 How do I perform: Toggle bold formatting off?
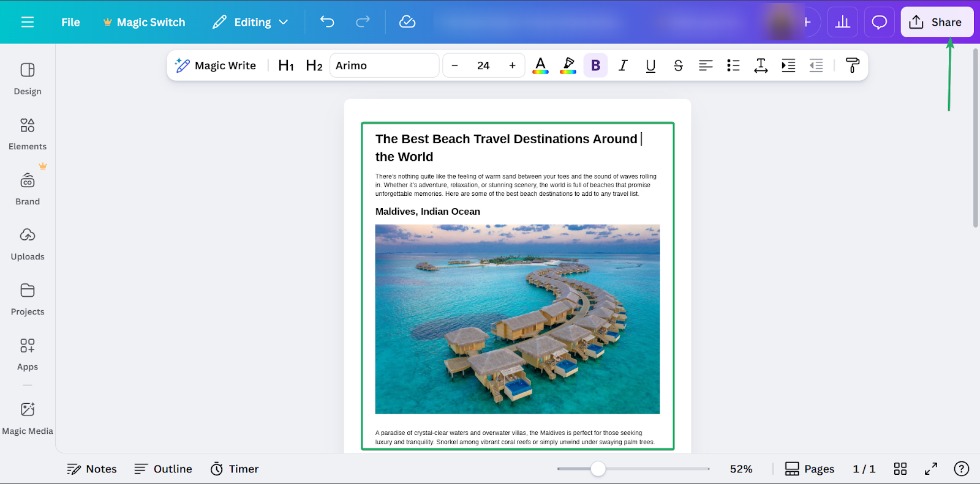pyautogui.click(x=595, y=65)
